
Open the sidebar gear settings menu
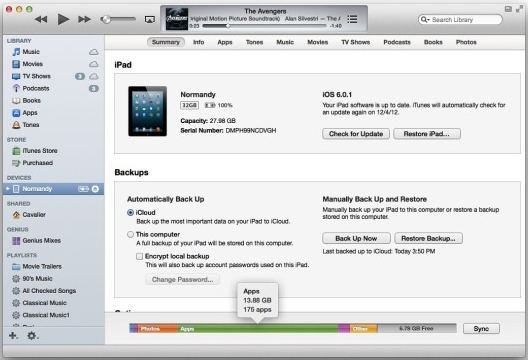(32, 335)
